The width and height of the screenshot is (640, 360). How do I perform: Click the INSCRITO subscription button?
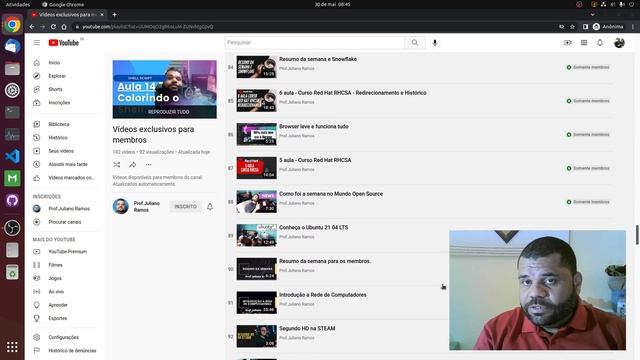pyautogui.click(x=186, y=207)
